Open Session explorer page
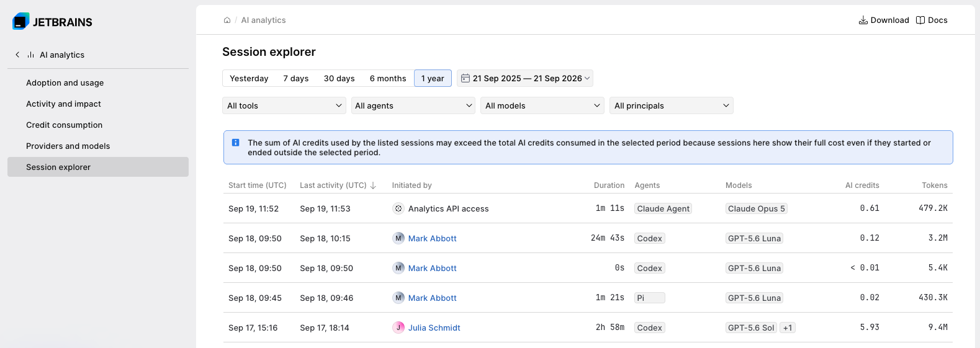 (98, 167)
